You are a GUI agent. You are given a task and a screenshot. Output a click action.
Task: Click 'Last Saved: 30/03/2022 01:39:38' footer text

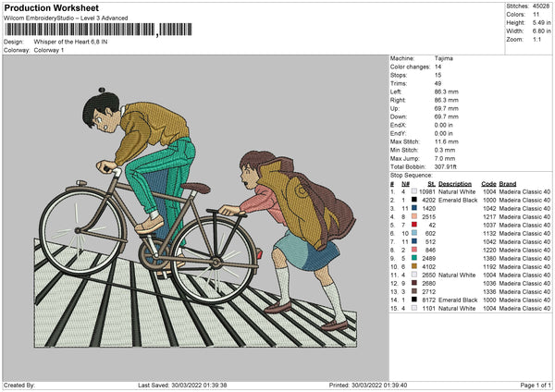click(x=182, y=385)
